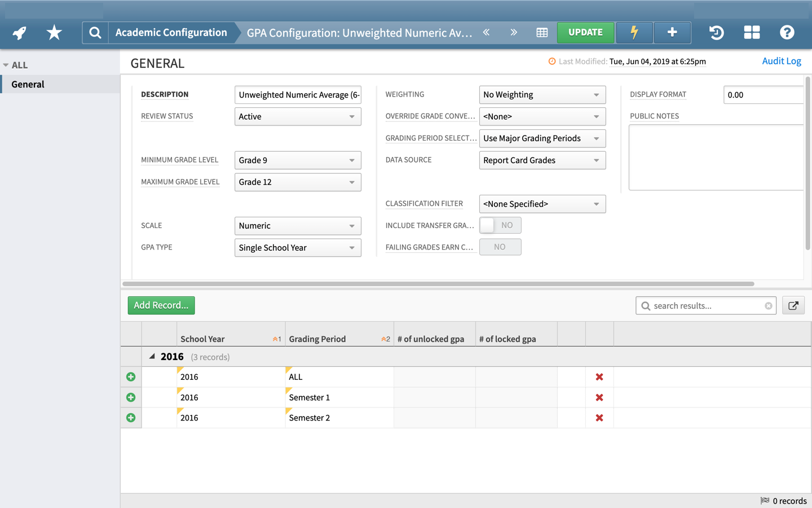This screenshot has width=812, height=508.
Task: Click the lightning bolt actions button
Action: pos(634,33)
